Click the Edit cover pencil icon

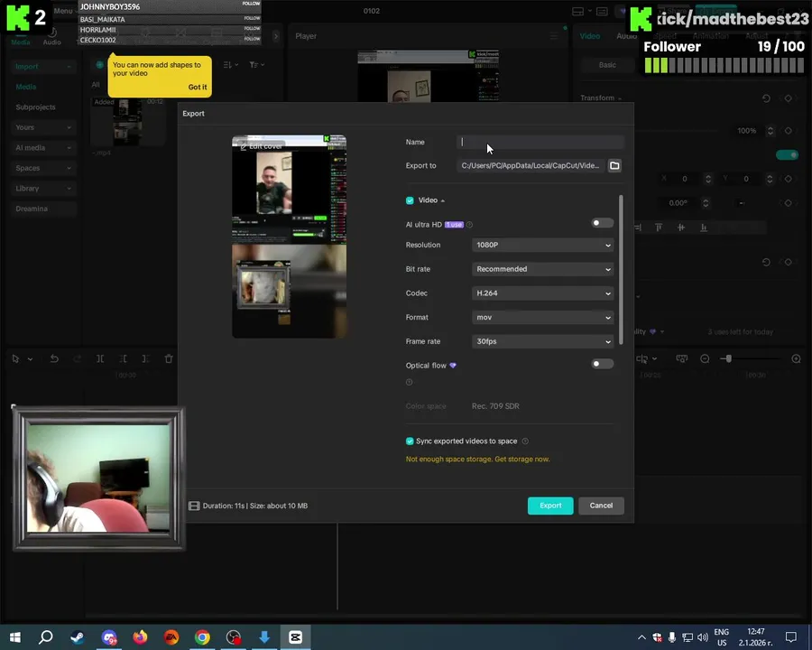pos(243,146)
